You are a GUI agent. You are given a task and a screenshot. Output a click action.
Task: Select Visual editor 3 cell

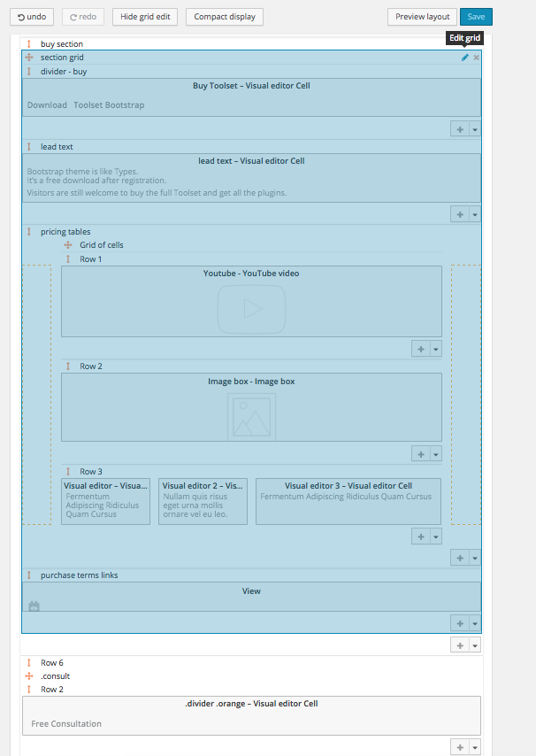348,501
